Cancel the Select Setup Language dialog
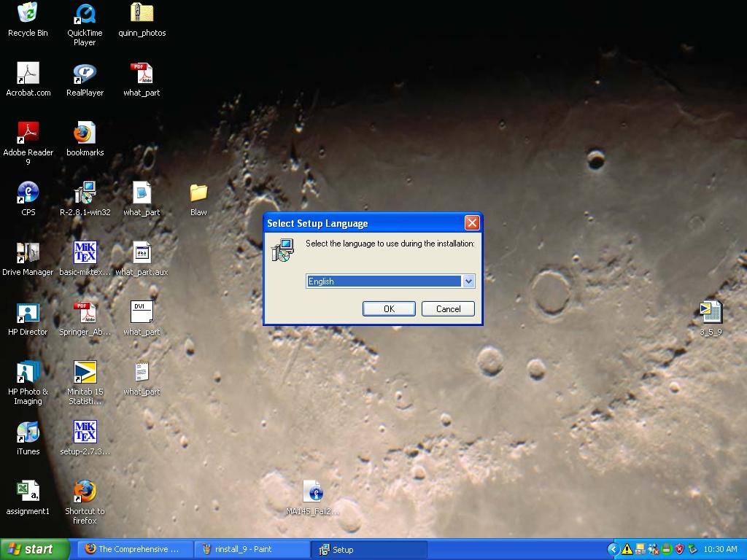Image resolution: width=747 pixels, height=560 pixels. coord(448,308)
